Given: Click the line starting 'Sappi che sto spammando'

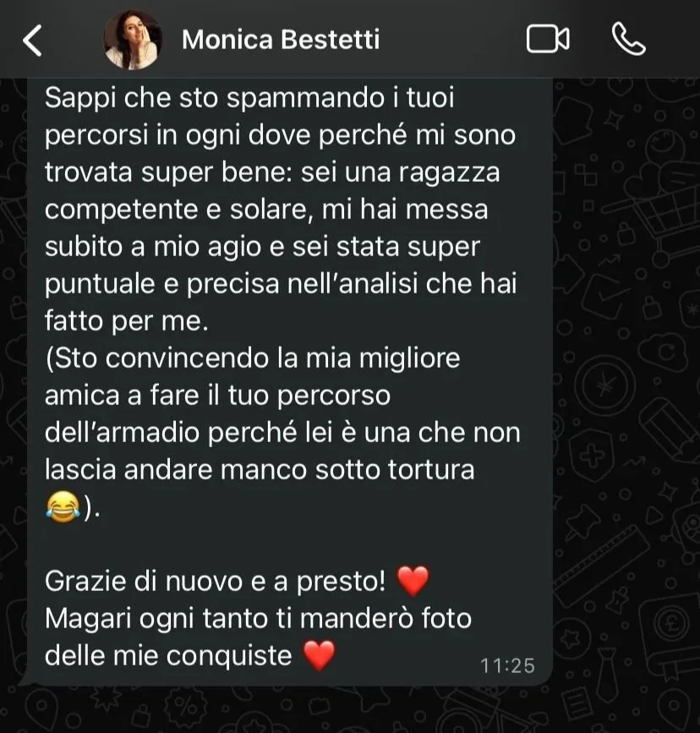Looking at the screenshot, I should (249, 98).
